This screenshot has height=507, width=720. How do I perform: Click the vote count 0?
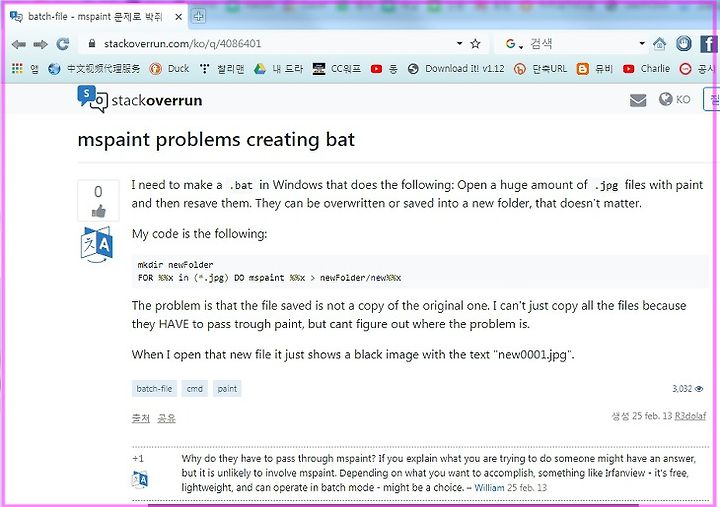tap(98, 192)
